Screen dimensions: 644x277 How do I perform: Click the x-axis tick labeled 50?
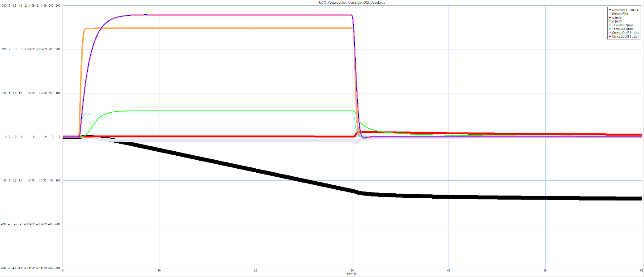pos(545,271)
